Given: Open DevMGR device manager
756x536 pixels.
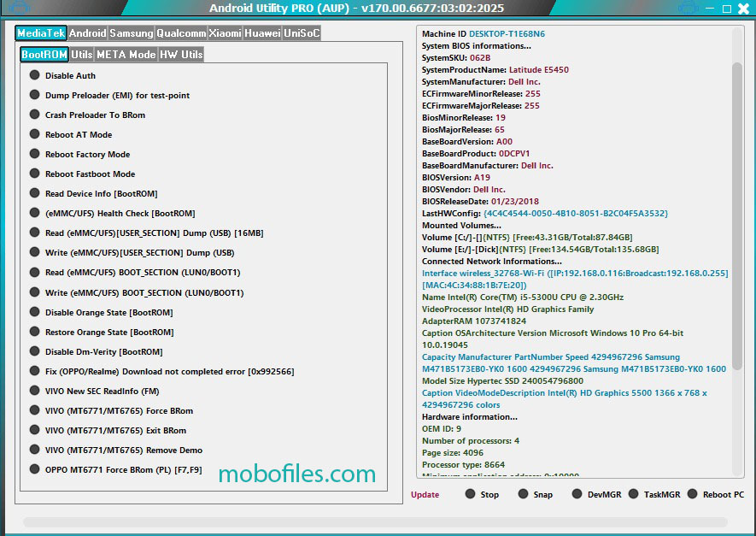Looking at the screenshot, I should pyautogui.click(x=596, y=494).
